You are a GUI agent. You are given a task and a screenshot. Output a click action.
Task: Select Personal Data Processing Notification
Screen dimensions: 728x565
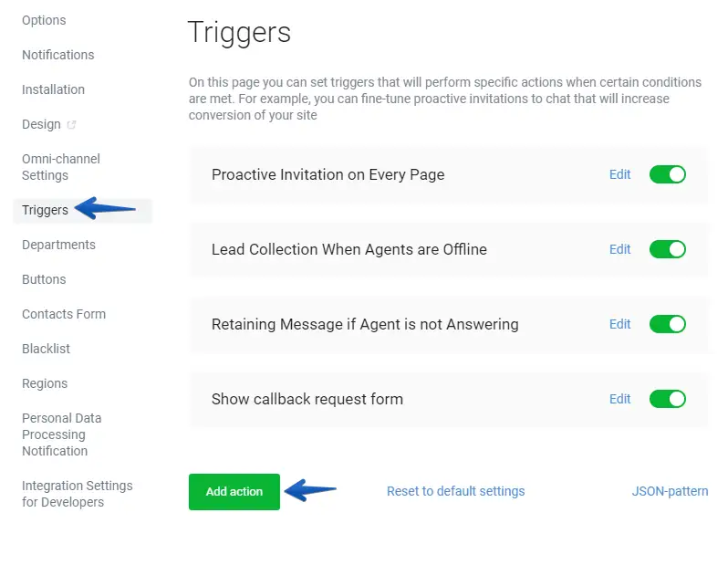click(x=61, y=434)
